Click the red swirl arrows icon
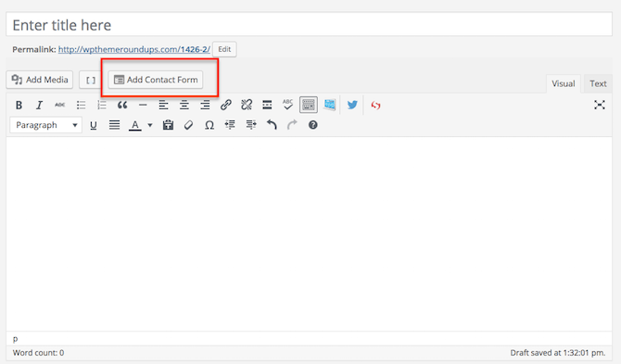 [375, 106]
